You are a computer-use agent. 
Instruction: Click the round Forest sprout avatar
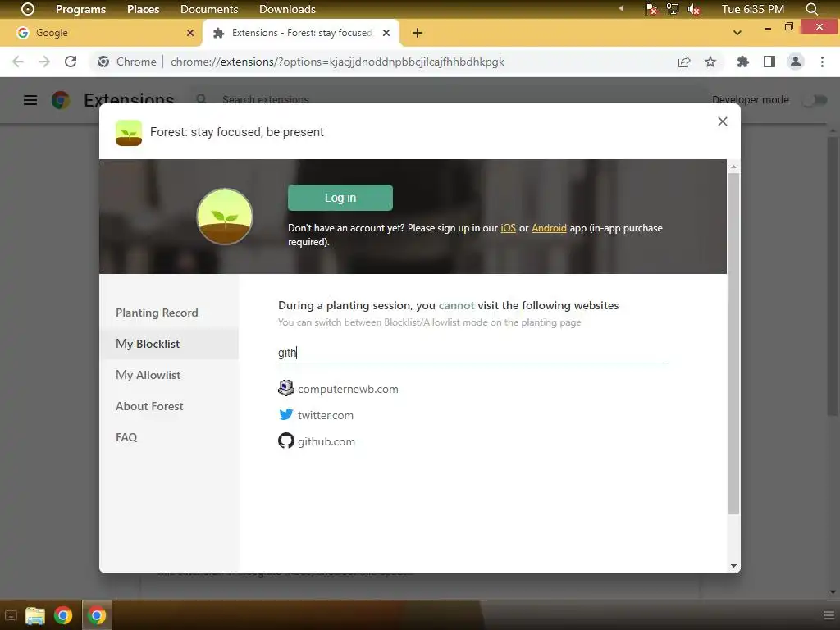[x=225, y=217]
